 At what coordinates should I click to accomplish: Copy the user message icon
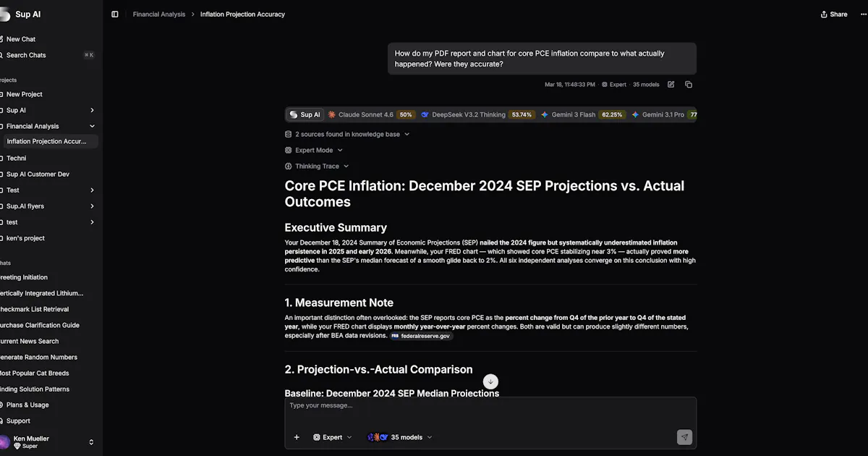[689, 85]
